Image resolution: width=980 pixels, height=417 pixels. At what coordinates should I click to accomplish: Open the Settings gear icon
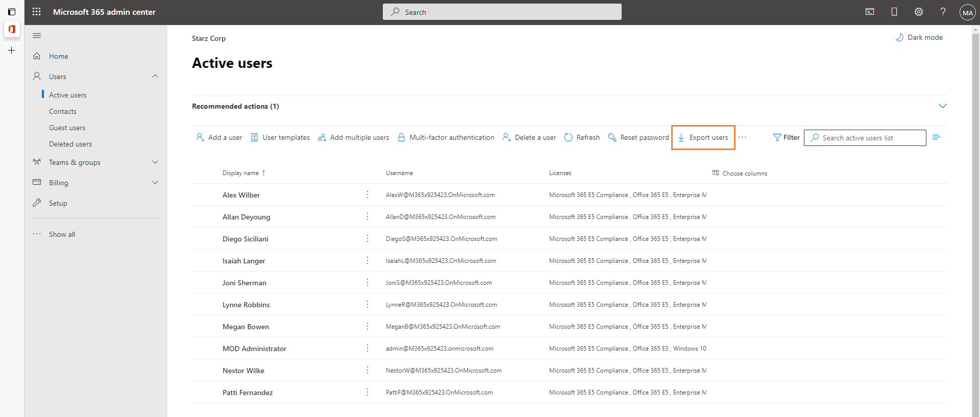[919, 12]
